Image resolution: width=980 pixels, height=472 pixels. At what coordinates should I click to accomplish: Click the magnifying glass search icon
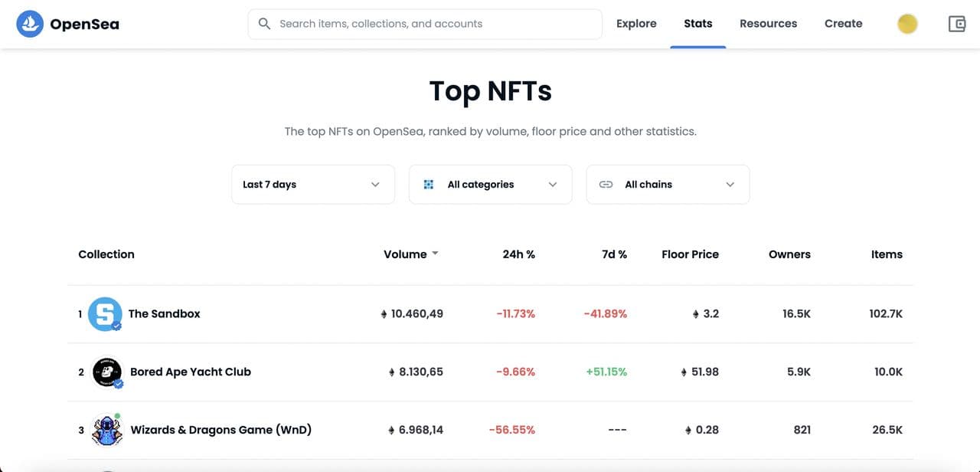coord(265,24)
